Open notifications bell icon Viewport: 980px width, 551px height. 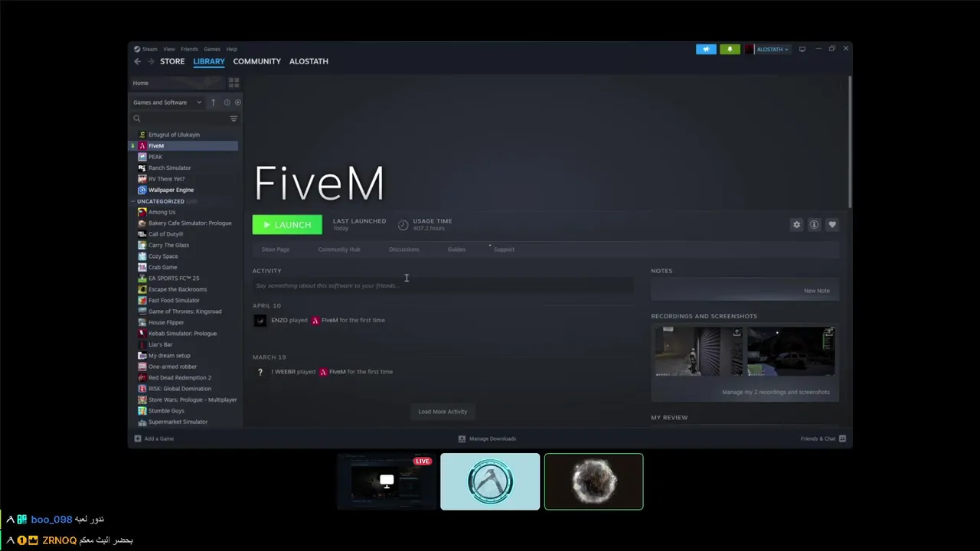pos(730,49)
